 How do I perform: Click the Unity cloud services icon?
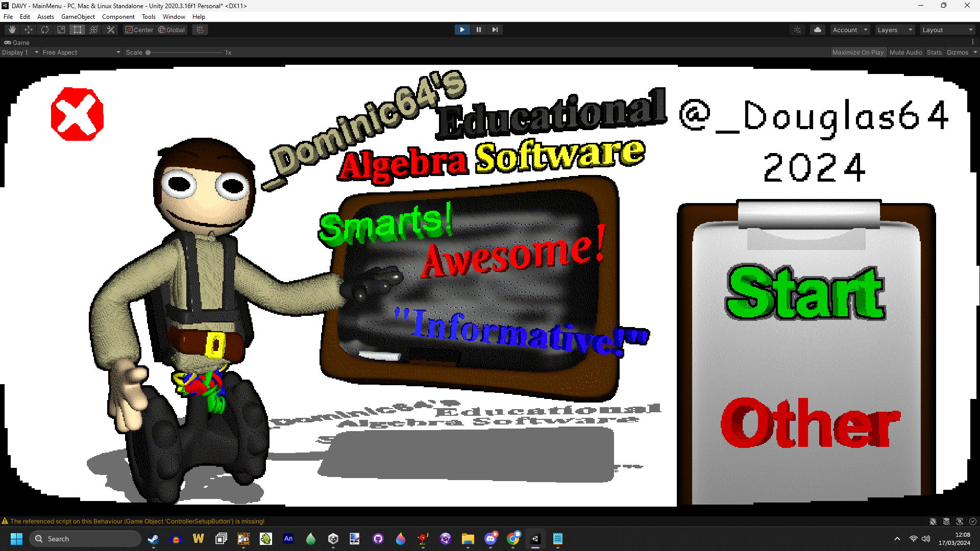(817, 30)
